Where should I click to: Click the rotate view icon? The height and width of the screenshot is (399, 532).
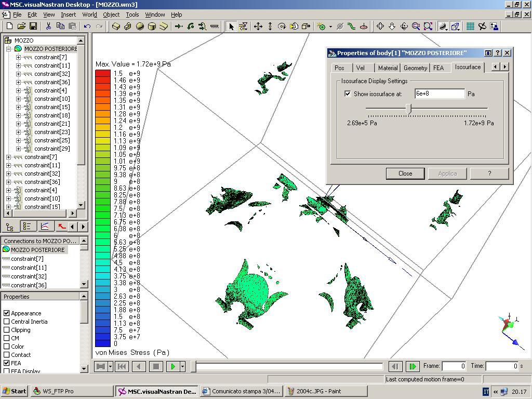(x=404, y=26)
